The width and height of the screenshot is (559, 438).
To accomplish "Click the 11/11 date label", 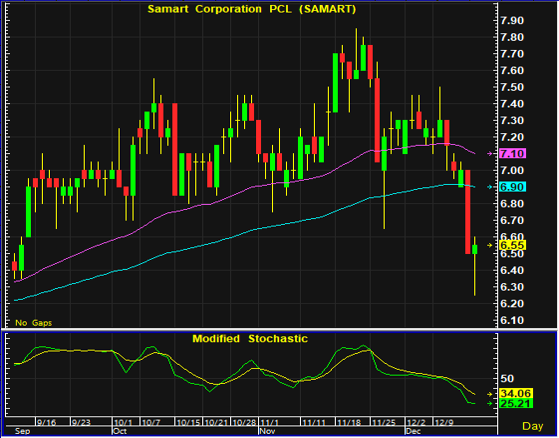I will tap(314, 423).
